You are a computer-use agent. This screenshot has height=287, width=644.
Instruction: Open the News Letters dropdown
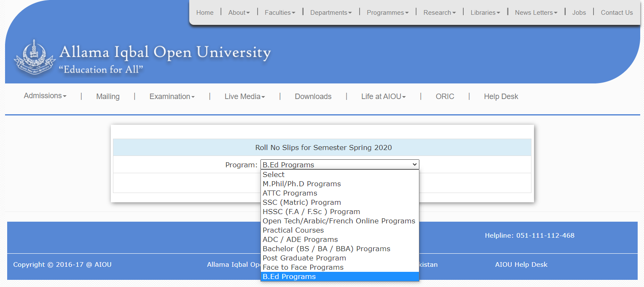(x=536, y=13)
